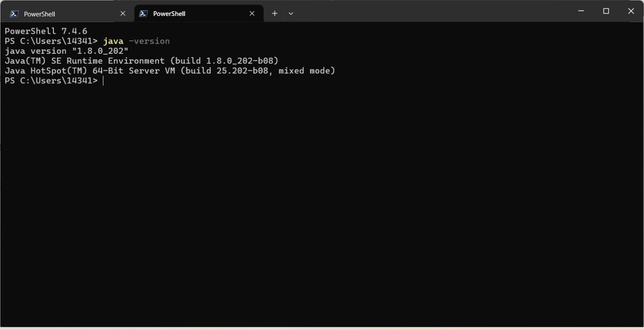Minimize the terminal window
Viewport: 644px width, 330px height.
(581, 11)
